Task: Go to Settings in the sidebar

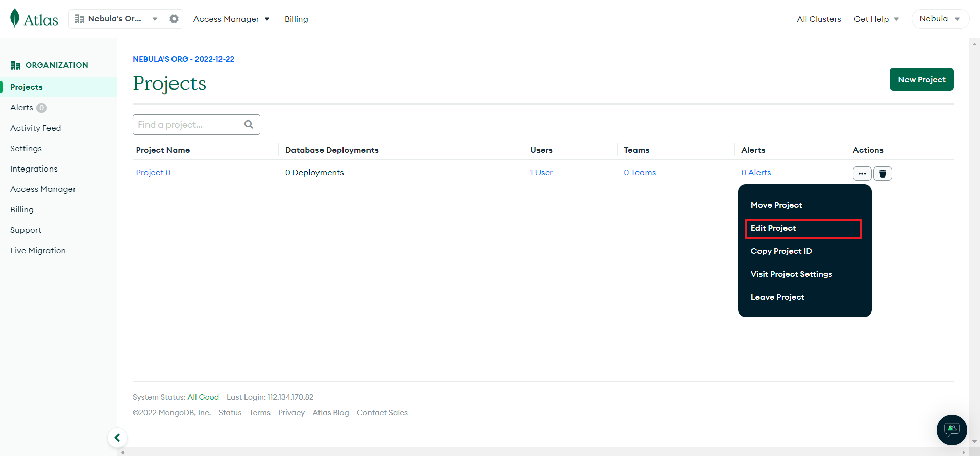Action: pyautogui.click(x=26, y=148)
